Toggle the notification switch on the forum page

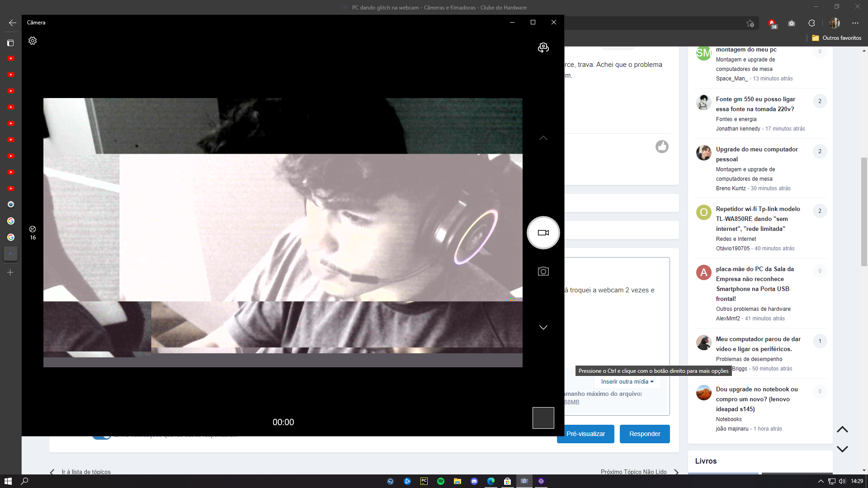point(102,437)
